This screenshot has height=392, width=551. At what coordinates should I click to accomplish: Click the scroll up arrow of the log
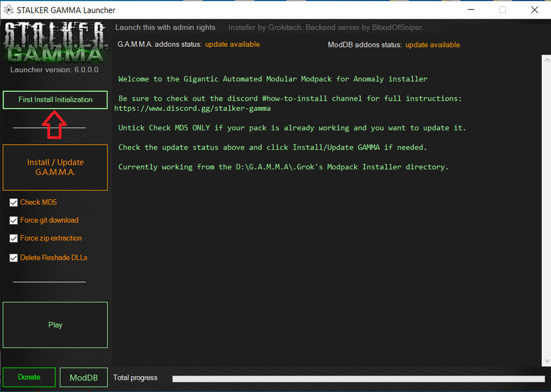pos(546,59)
